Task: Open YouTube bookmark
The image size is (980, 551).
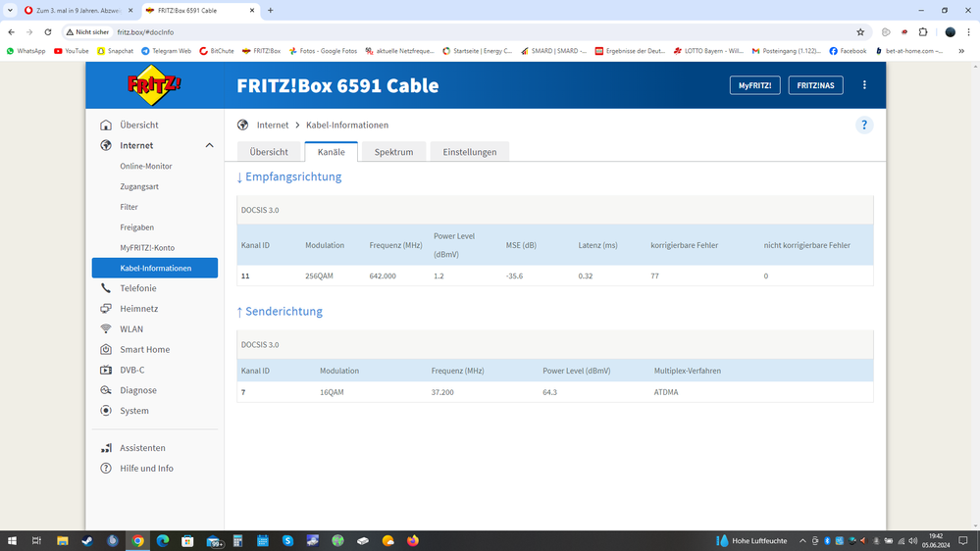Action: tap(72, 51)
